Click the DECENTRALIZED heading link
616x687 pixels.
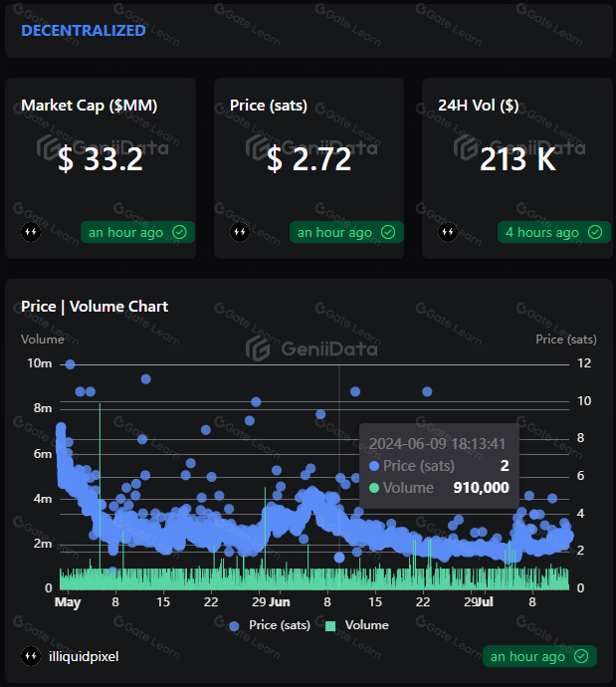tap(84, 31)
